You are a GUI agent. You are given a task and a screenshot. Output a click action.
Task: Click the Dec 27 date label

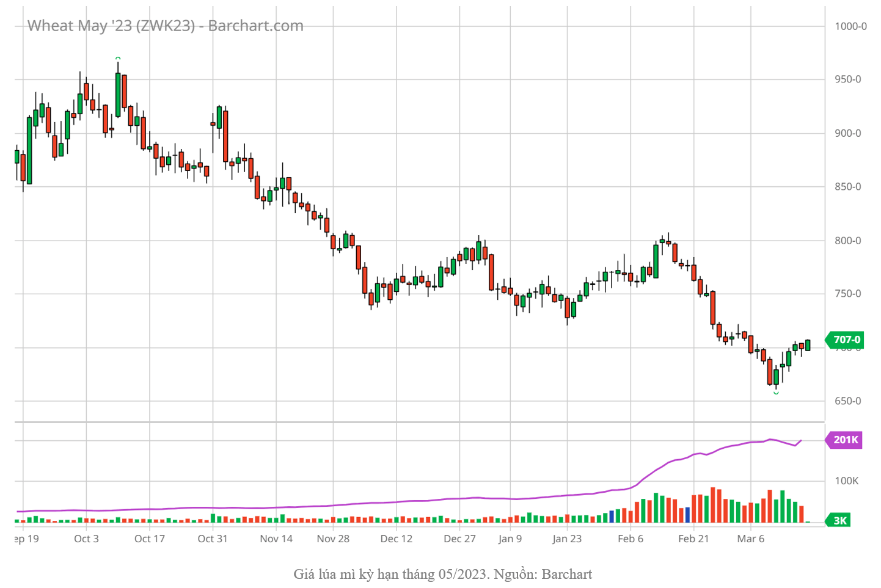pos(459,539)
